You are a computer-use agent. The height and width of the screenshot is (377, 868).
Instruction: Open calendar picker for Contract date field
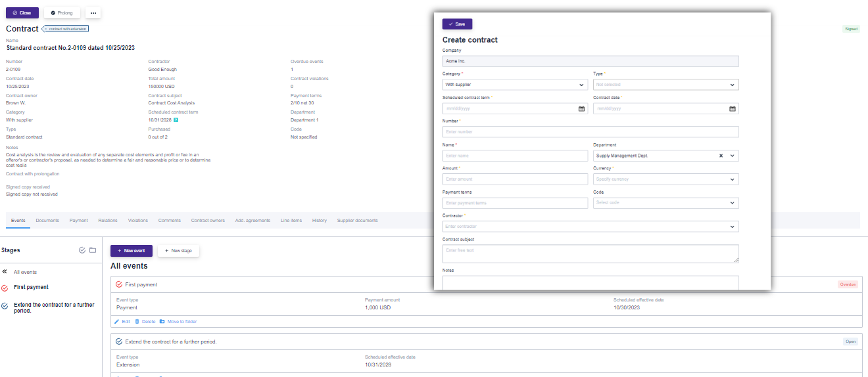[x=732, y=108]
